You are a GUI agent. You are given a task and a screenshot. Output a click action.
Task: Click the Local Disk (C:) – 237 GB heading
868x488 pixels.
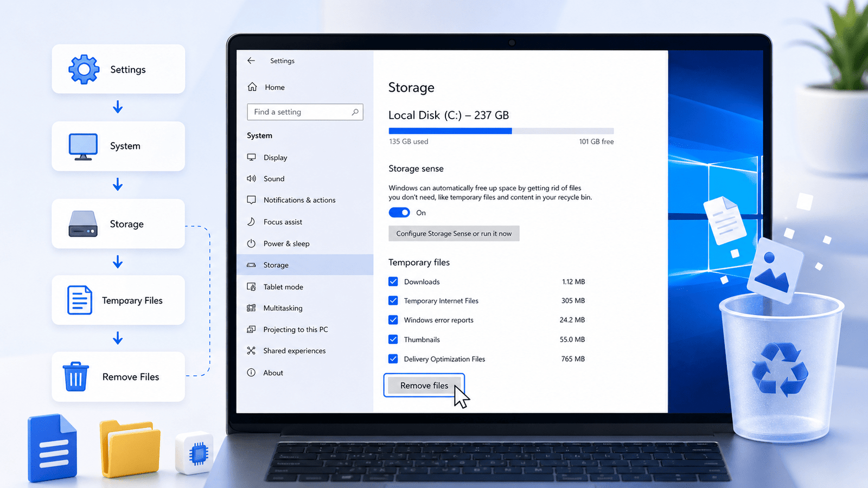coord(449,115)
